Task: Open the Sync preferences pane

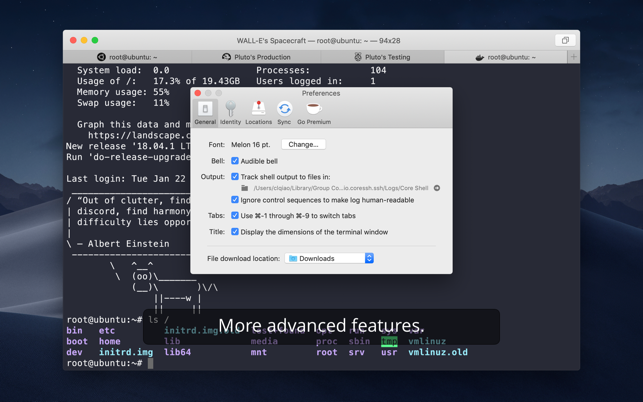Action: pos(284,112)
